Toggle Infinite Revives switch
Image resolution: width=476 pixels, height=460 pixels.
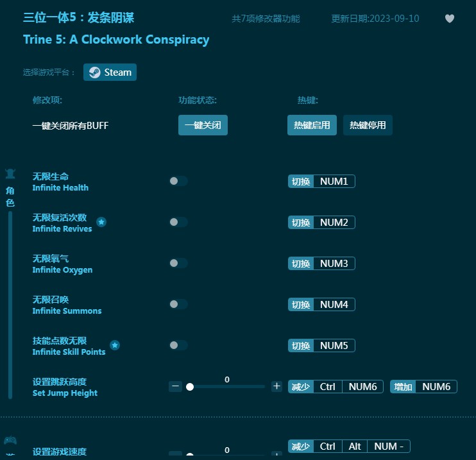178,222
